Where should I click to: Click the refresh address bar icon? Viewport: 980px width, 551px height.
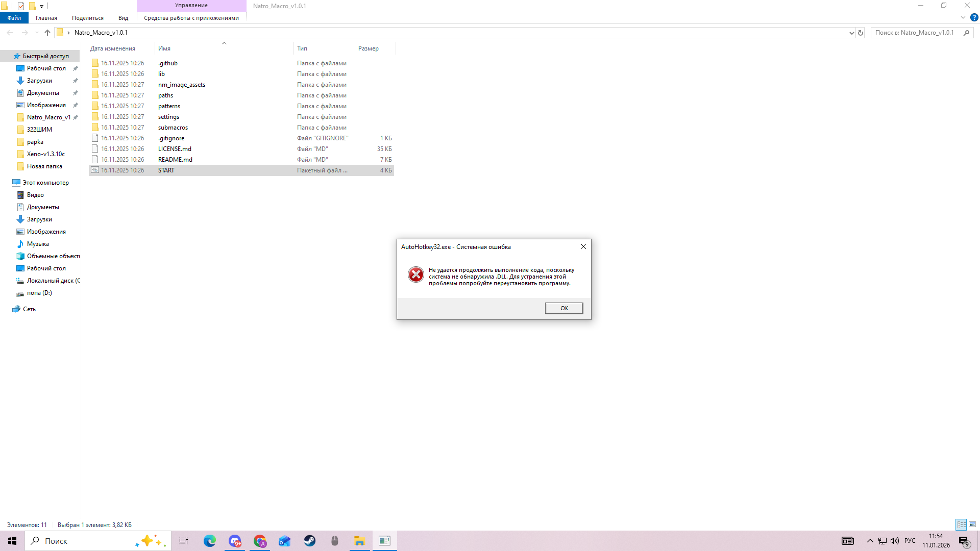[x=861, y=33]
